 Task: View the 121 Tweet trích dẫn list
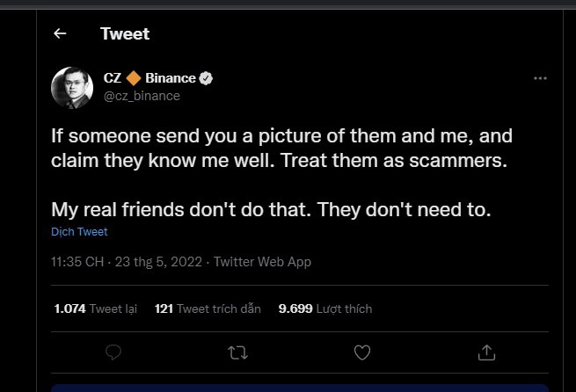[x=208, y=309]
